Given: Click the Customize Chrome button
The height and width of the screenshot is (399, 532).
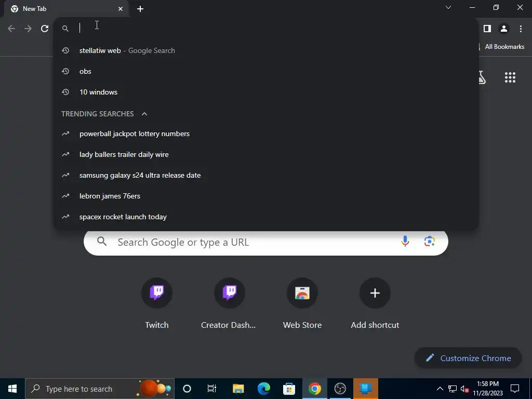Looking at the screenshot, I should [x=468, y=358].
